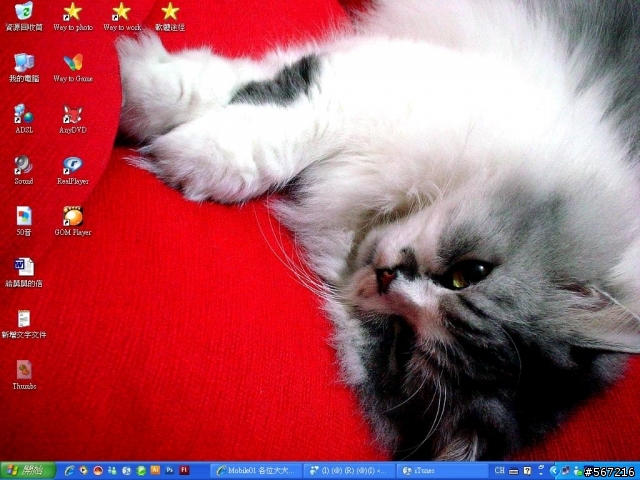Viewport: 640px width, 480px height.
Task: Select the RealPlayer desktop shortcut
Action: (73, 170)
